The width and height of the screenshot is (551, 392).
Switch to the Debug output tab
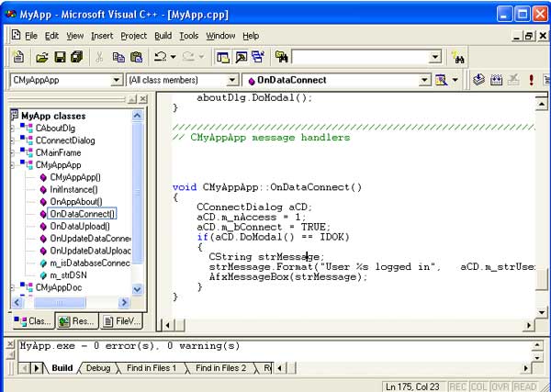tap(98, 368)
